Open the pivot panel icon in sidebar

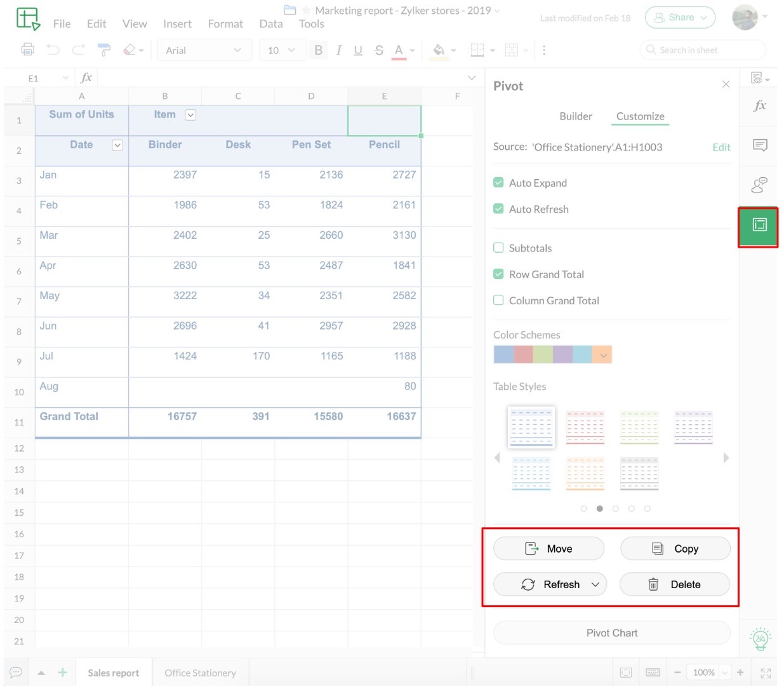(759, 225)
